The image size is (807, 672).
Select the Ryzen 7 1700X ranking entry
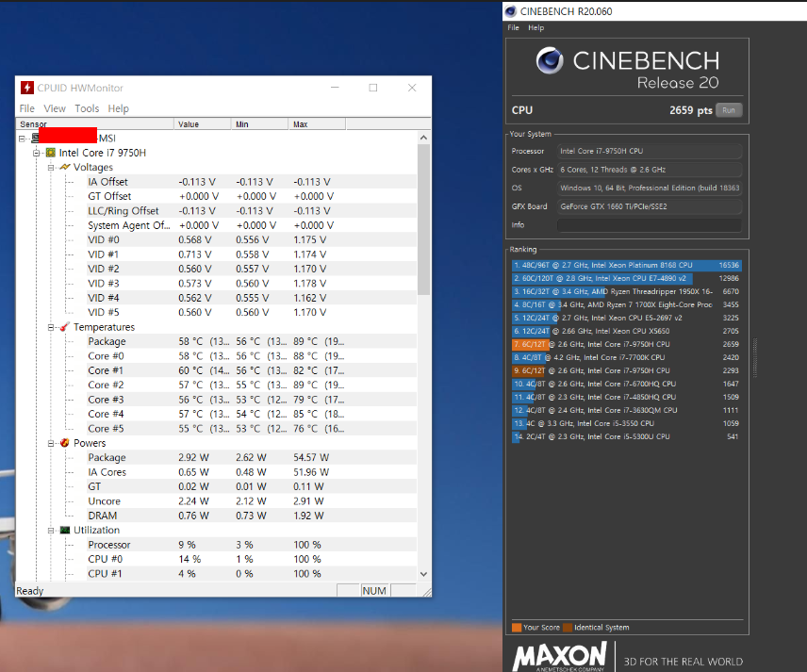(x=626, y=304)
